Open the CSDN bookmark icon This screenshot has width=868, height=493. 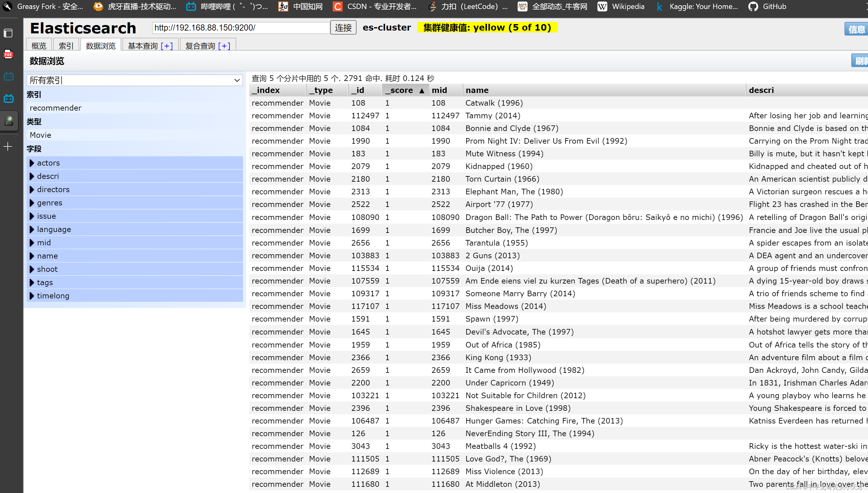pyautogui.click(x=337, y=6)
